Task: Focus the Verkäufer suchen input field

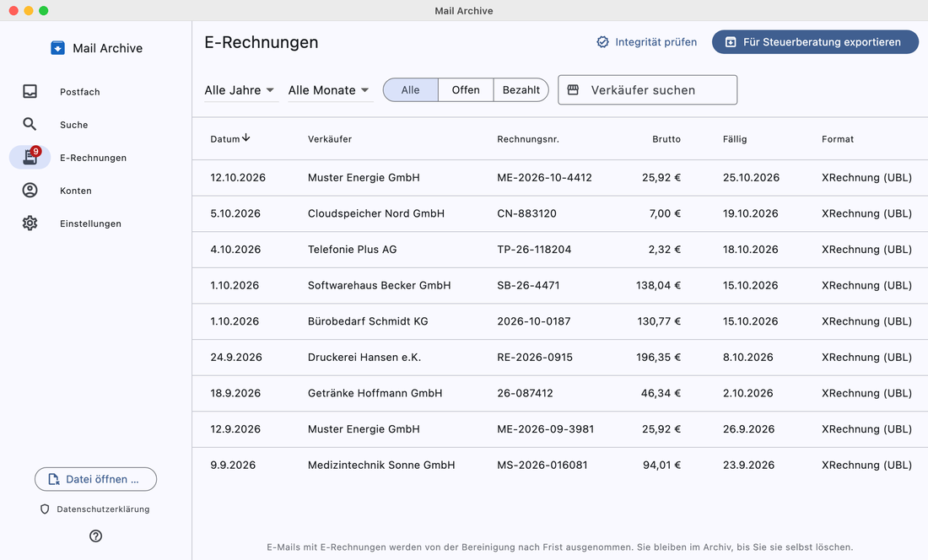Action: pos(647,90)
